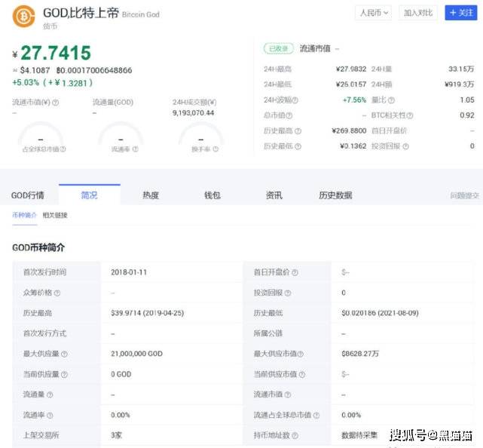This screenshot has width=483, height=448.
Task: Click the ¥26.0157 24H low value
Action: [x=351, y=84]
